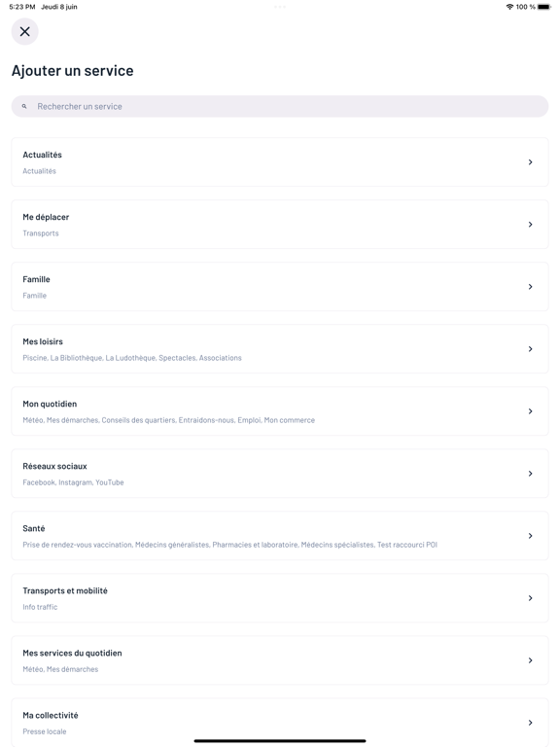Tap the Ma collectivité arrow icon

point(530,723)
